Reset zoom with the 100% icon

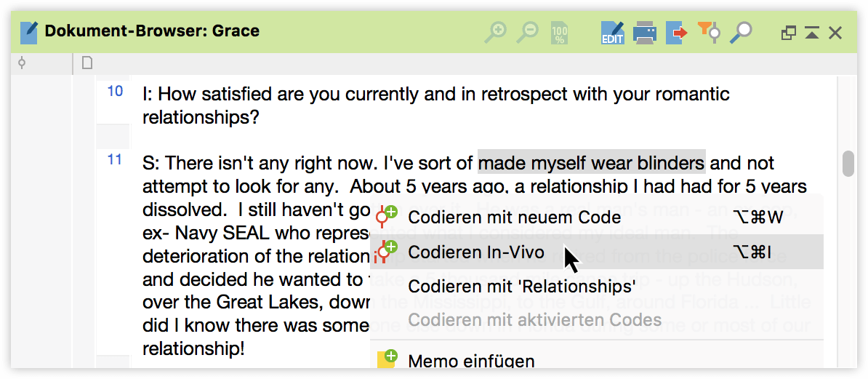pos(559,33)
